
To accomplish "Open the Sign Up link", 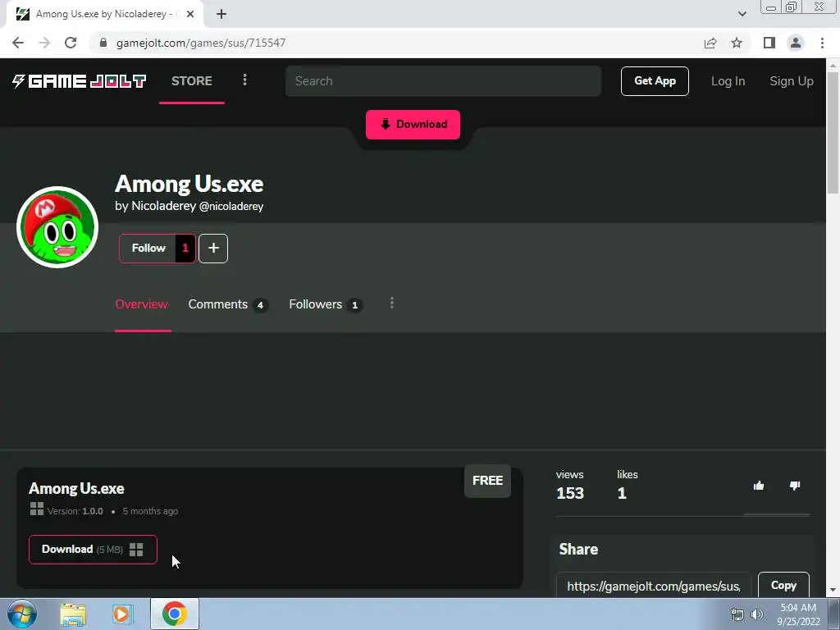I will [792, 81].
